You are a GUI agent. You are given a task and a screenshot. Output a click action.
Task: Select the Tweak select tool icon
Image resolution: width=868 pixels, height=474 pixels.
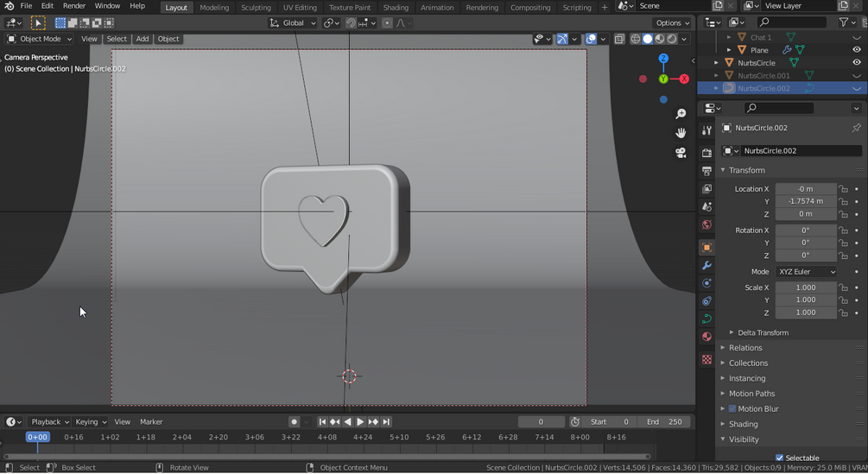38,23
